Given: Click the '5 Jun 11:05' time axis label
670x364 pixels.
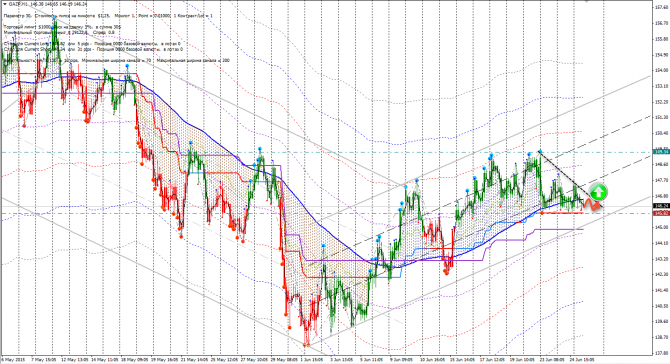Looking at the screenshot, I should 370,360.
